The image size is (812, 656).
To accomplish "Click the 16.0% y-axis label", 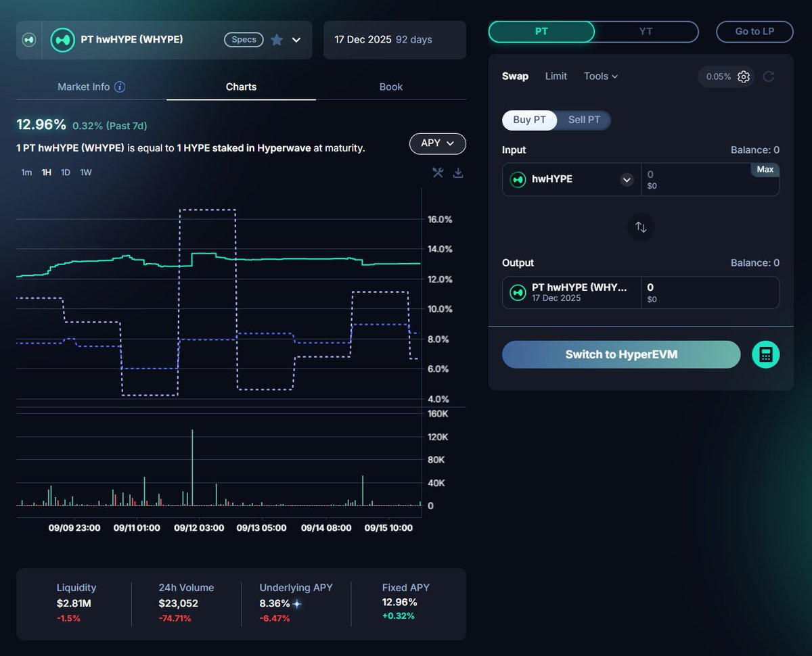I will coord(440,220).
